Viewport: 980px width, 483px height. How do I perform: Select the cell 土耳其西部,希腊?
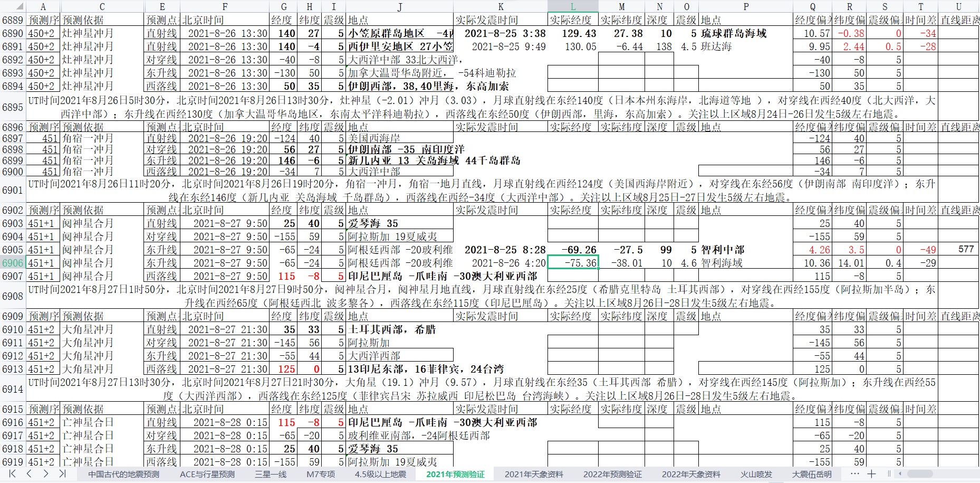coord(399,329)
